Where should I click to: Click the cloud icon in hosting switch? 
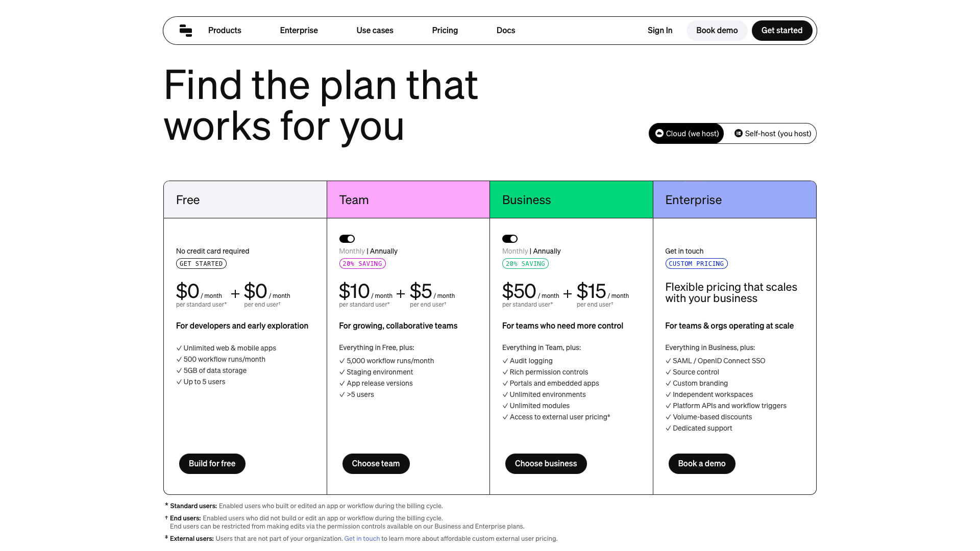tap(659, 133)
